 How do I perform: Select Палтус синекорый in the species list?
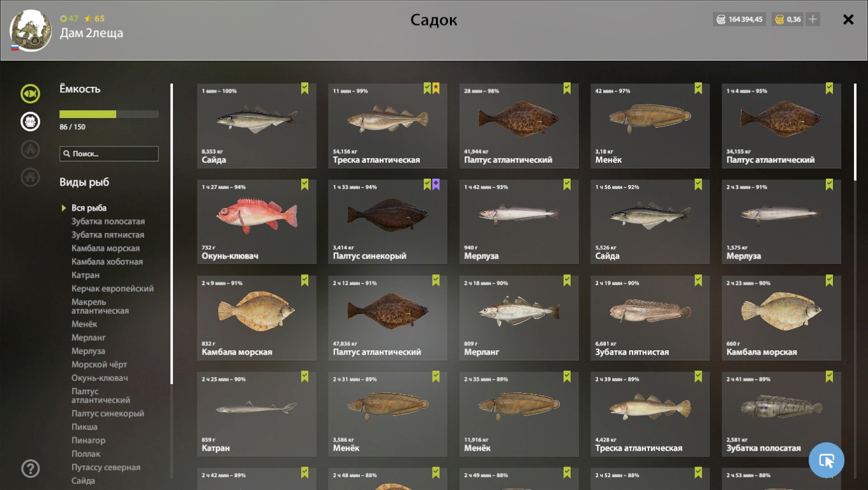coord(108,413)
